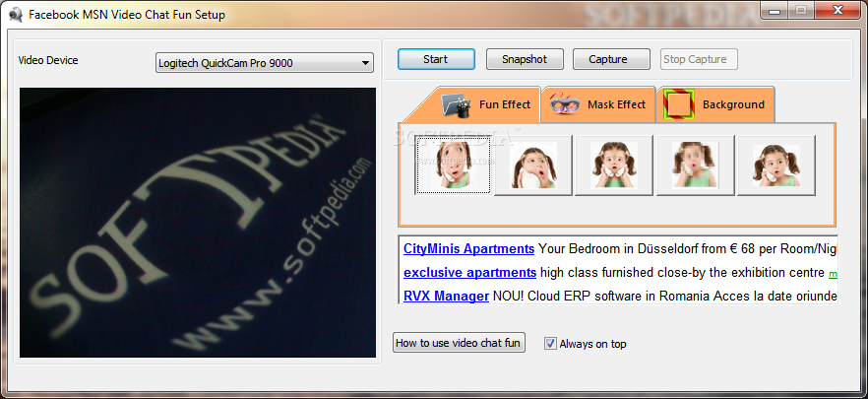Maximize the Video Chat Fun Setup window

point(800,9)
